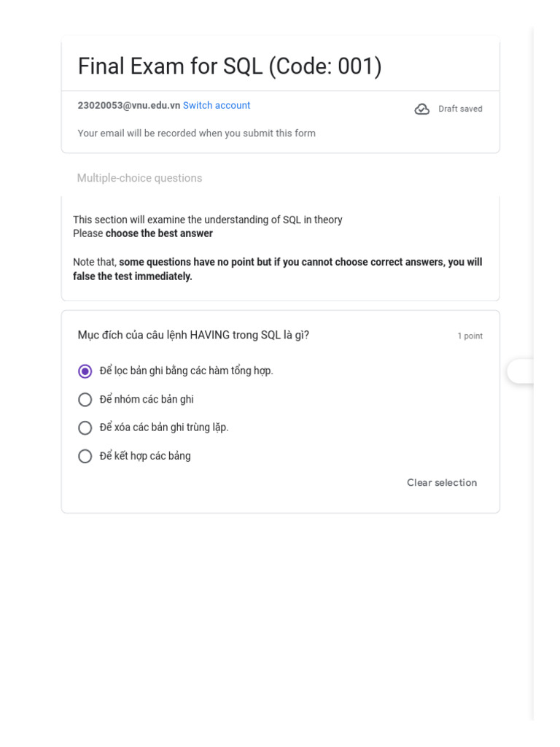
Task: Click the 'Draft saved' status text
Action: tap(460, 109)
